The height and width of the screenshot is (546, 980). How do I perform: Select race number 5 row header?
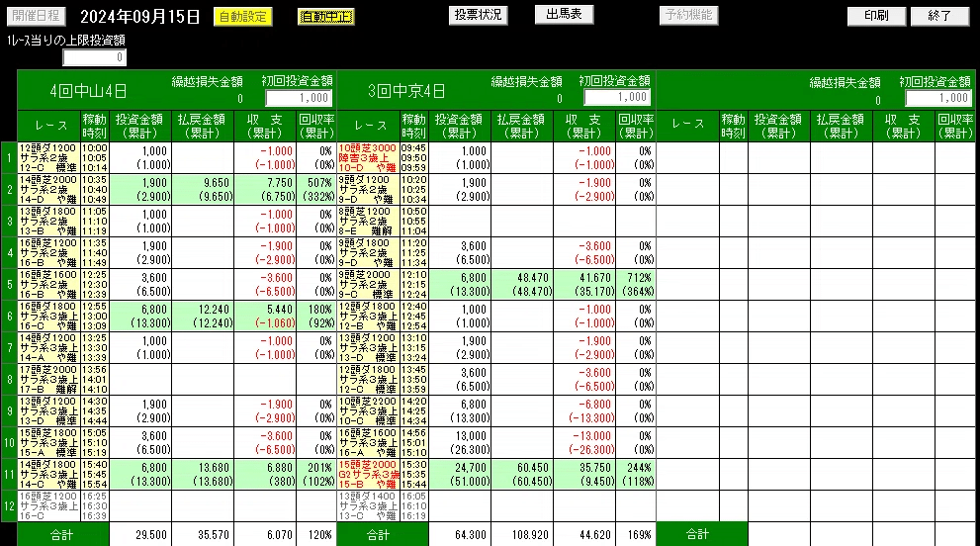(x=9, y=285)
